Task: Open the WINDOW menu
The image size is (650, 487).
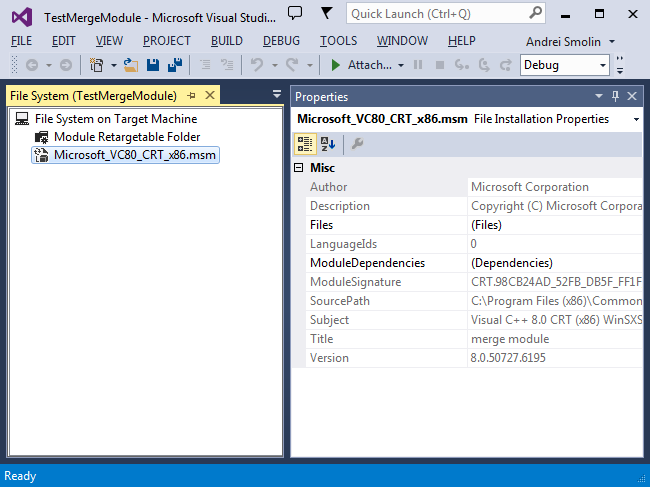Action: (x=402, y=41)
